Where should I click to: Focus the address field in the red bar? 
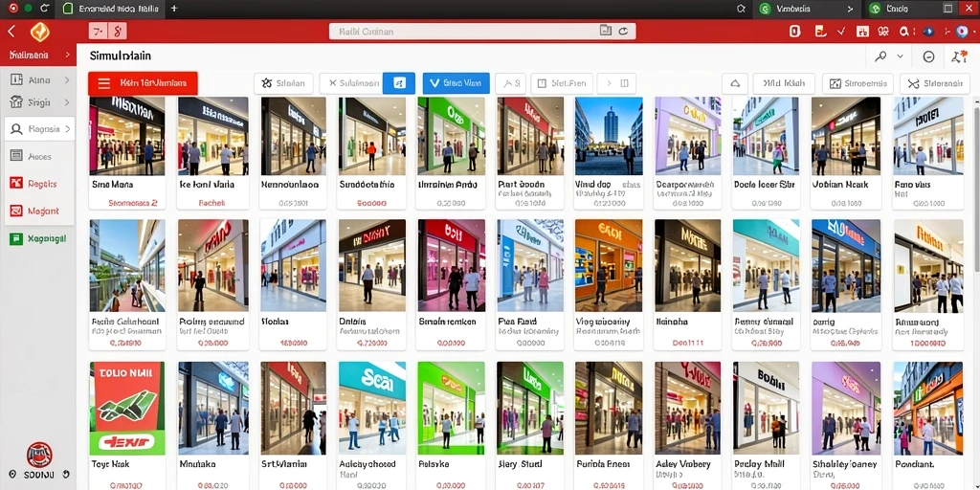[482, 31]
